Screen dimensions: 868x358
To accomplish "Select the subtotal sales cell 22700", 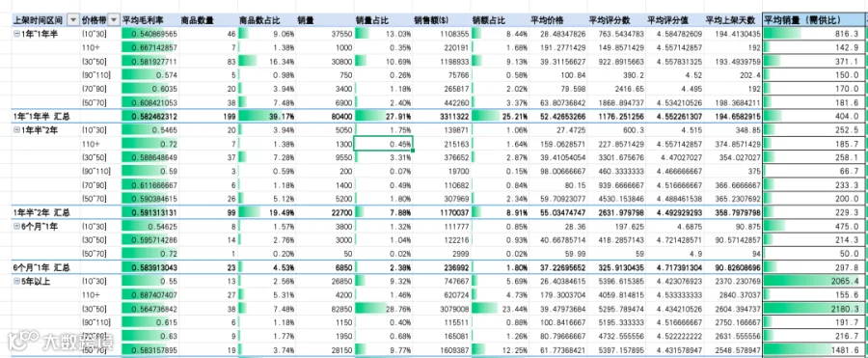I will [x=324, y=212].
